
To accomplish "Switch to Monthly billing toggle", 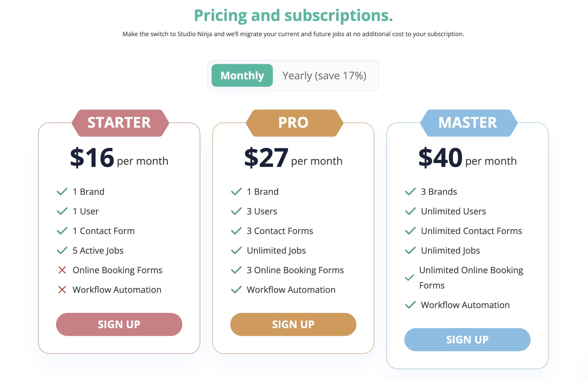I will [x=242, y=75].
